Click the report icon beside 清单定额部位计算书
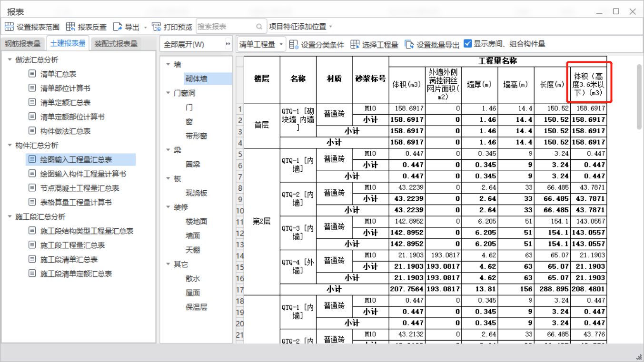This screenshot has height=362, width=644. click(x=32, y=117)
